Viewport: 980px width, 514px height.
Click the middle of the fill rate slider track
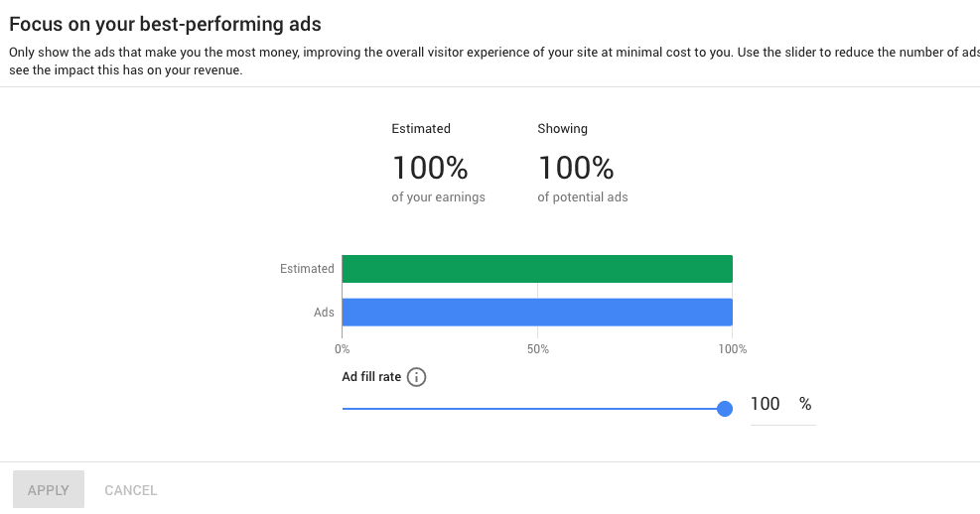click(x=533, y=408)
